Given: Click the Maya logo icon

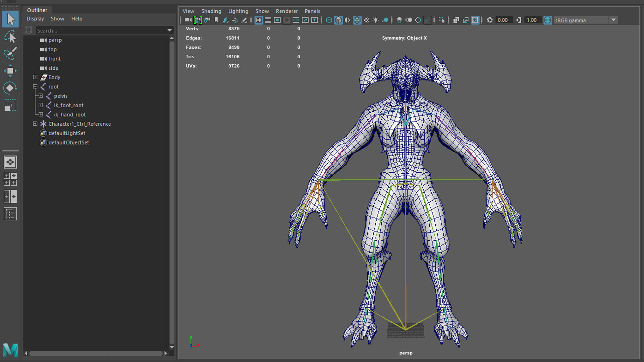Looking at the screenshot, I should click(x=10, y=350).
